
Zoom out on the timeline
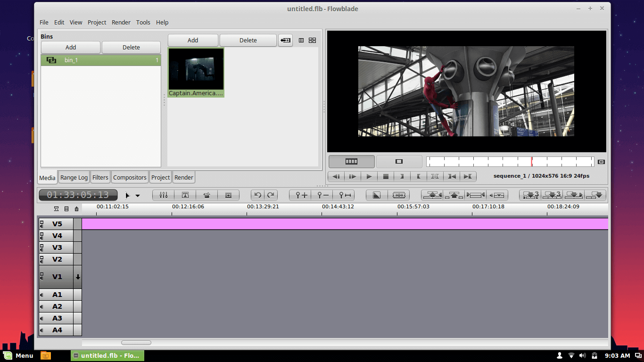[x=322, y=195]
